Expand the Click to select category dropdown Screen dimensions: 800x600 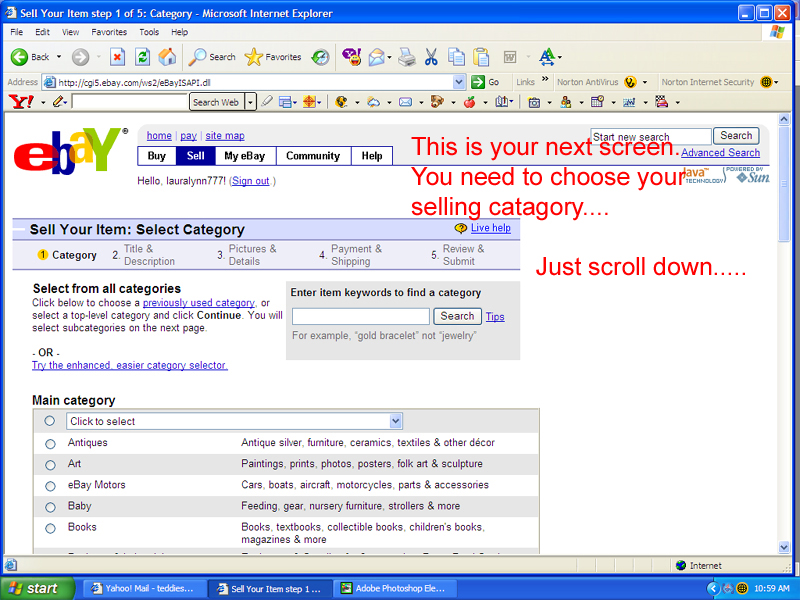396,422
